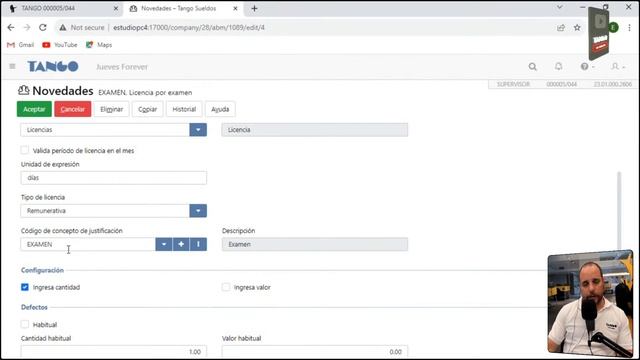Open the Chrome three-dot menu
640x360 pixels.
click(629, 27)
